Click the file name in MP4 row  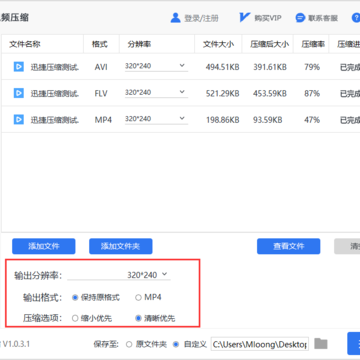click(x=55, y=120)
